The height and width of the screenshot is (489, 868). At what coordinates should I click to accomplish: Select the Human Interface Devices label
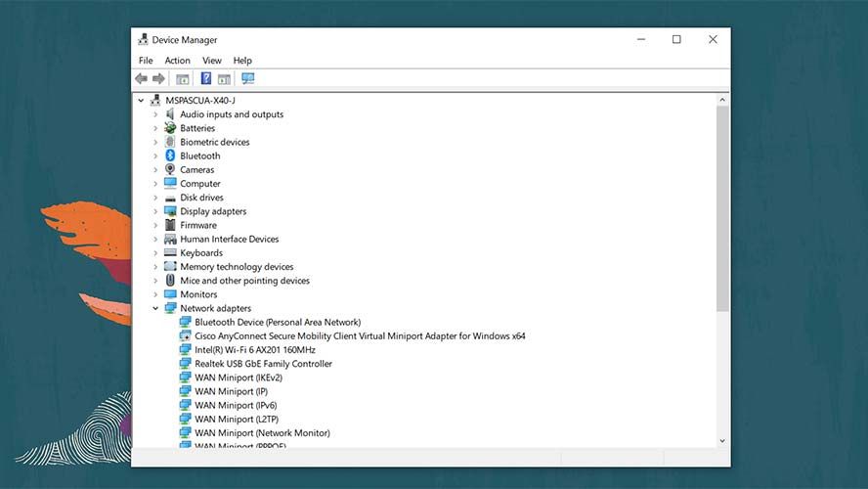click(x=229, y=239)
